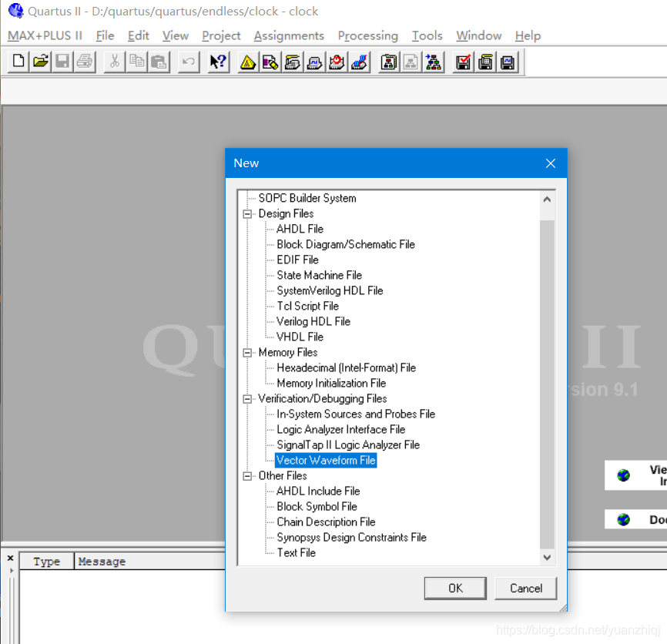Open the MAX+PLUS II menu
667x644 pixels.
click(45, 35)
